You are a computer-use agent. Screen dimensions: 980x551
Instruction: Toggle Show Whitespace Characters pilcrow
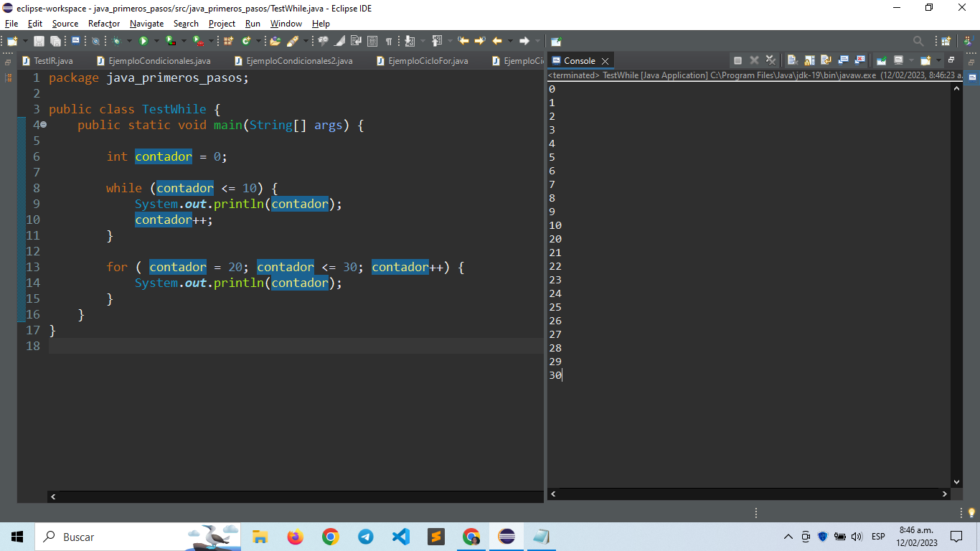pyautogui.click(x=388, y=41)
